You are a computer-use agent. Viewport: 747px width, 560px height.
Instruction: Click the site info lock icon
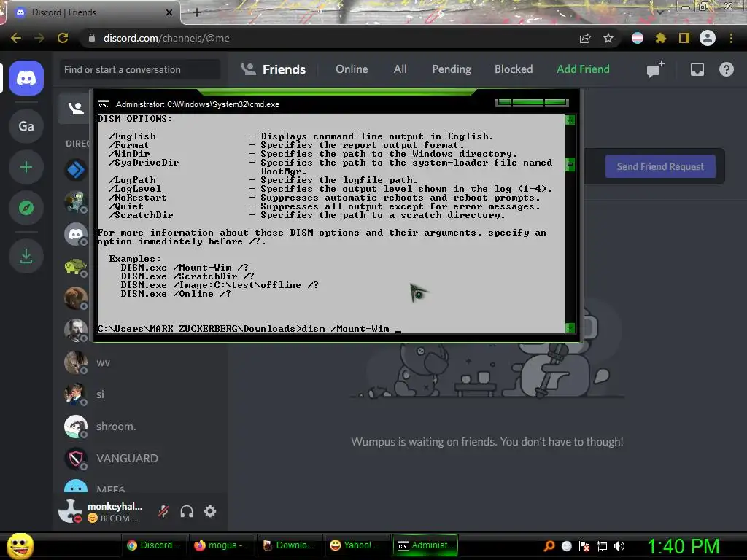point(92,38)
